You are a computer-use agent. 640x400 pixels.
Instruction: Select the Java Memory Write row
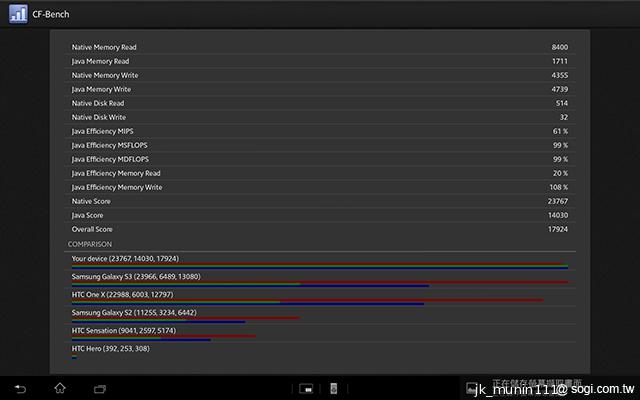(320, 89)
